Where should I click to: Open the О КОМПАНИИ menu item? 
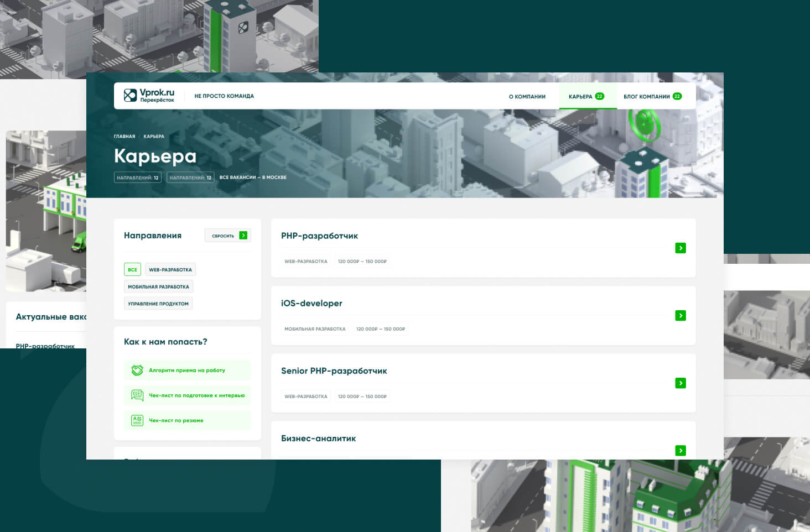tap(527, 97)
